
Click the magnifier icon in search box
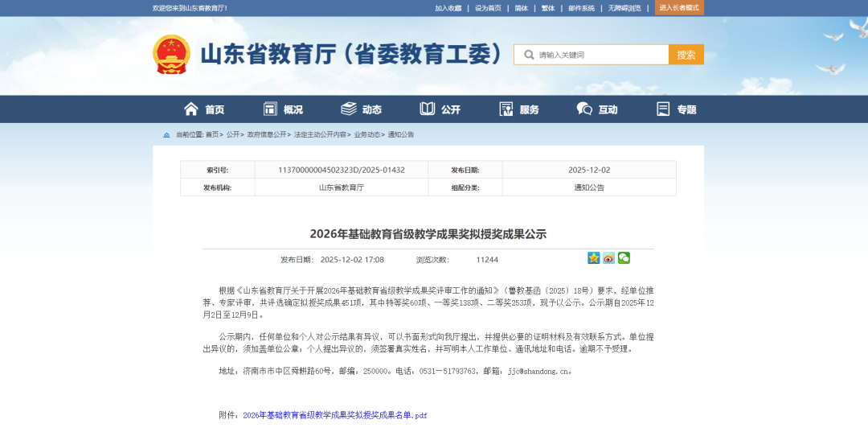(529, 55)
